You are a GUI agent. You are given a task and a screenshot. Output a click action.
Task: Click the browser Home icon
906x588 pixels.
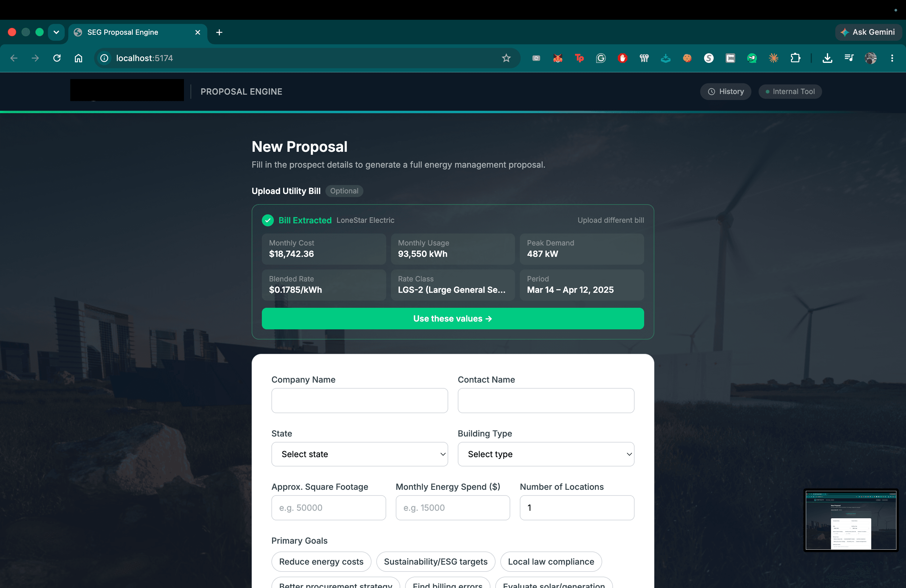[x=78, y=58]
